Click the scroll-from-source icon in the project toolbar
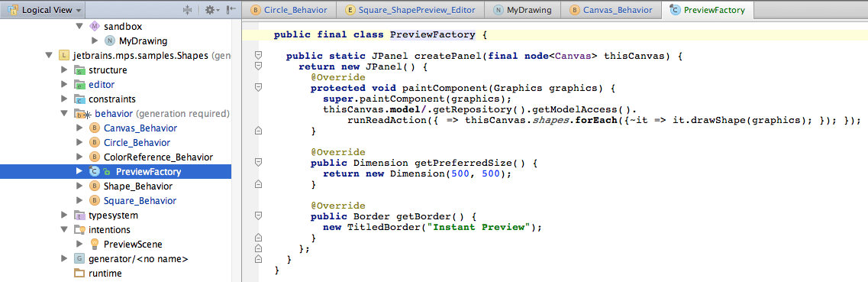Viewport: 868px width, 282px height. tap(187, 10)
